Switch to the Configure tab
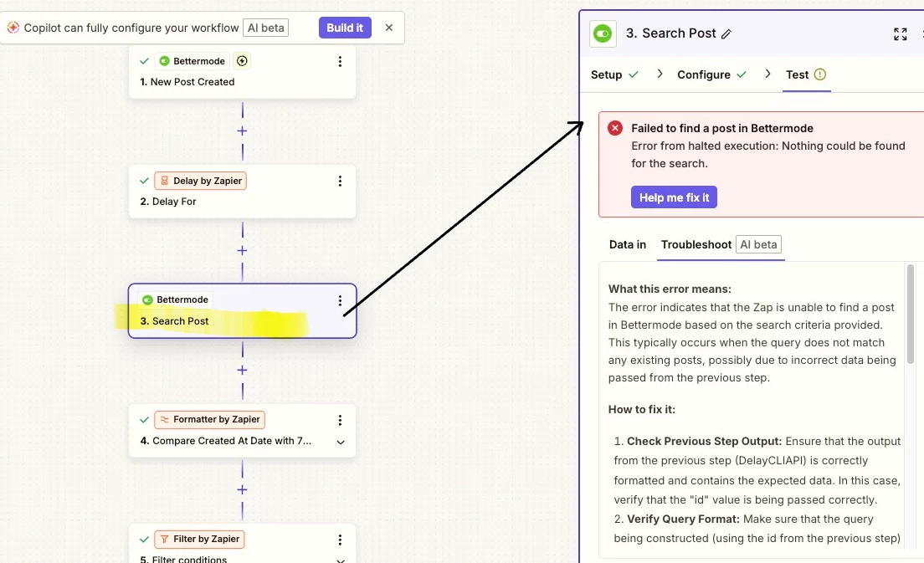The image size is (924, 563). (x=712, y=74)
